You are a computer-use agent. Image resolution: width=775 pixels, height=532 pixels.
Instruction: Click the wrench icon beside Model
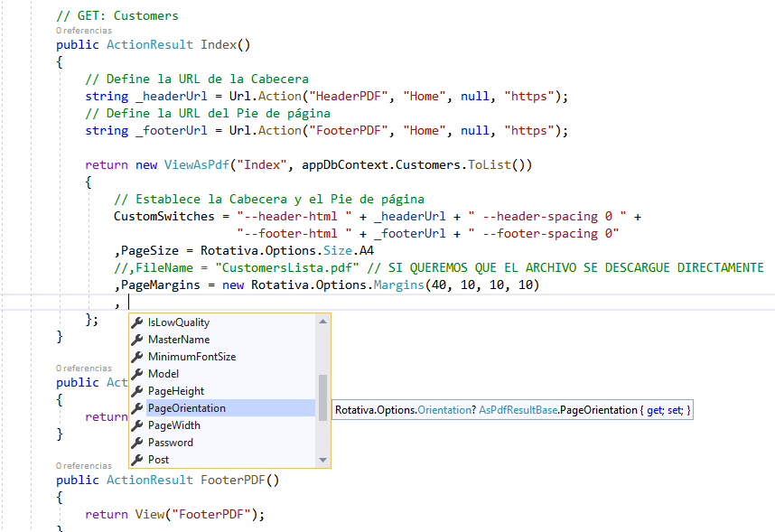(x=137, y=374)
